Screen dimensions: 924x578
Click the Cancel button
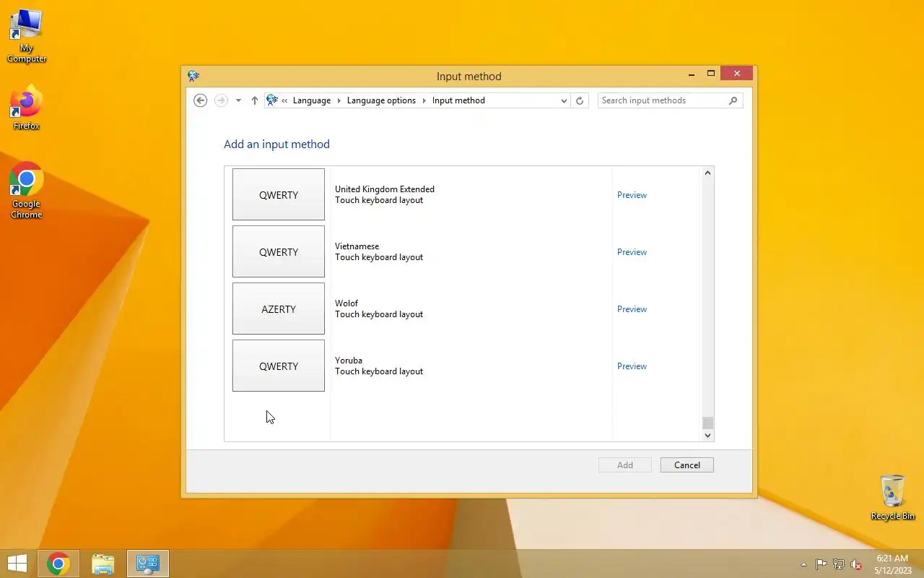pyautogui.click(x=687, y=465)
